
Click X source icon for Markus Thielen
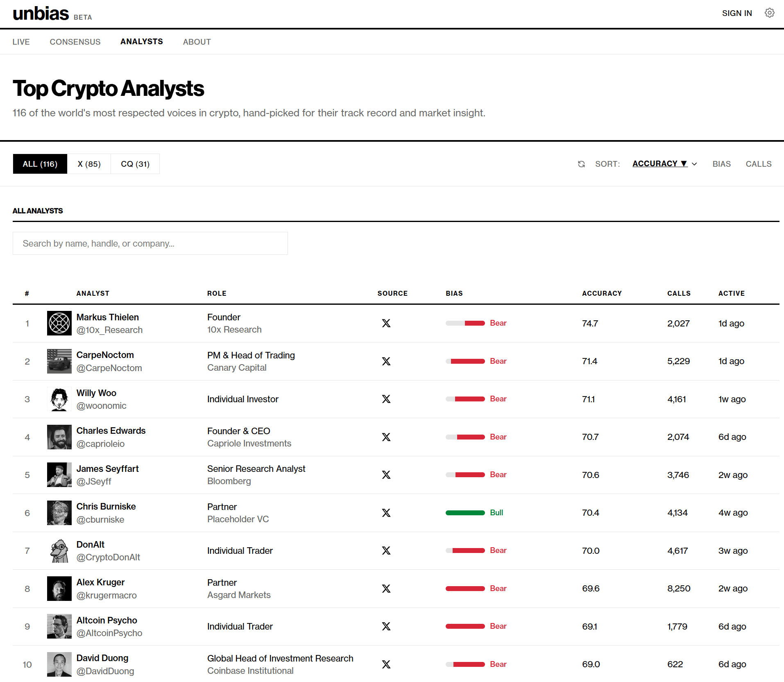pos(386,323)
